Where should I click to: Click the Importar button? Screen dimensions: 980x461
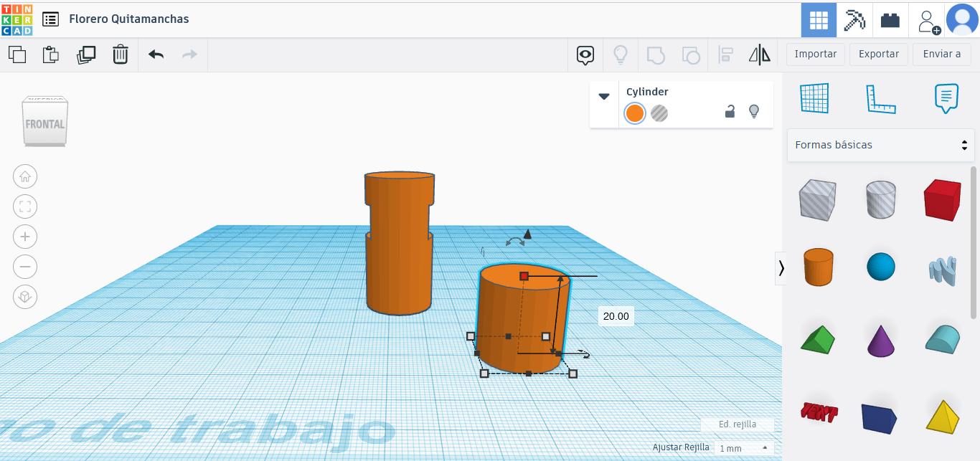point(816,54)
